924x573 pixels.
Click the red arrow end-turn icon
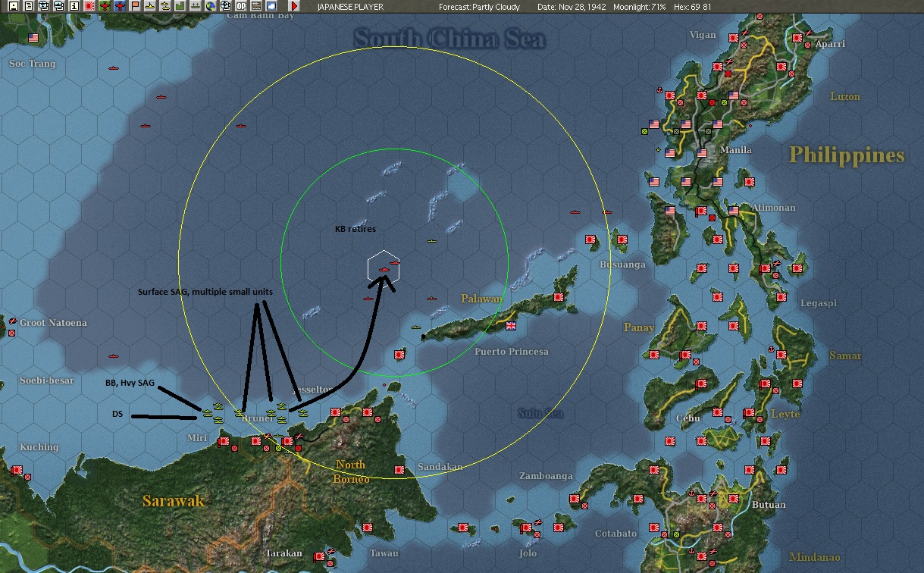click(294, 6)
